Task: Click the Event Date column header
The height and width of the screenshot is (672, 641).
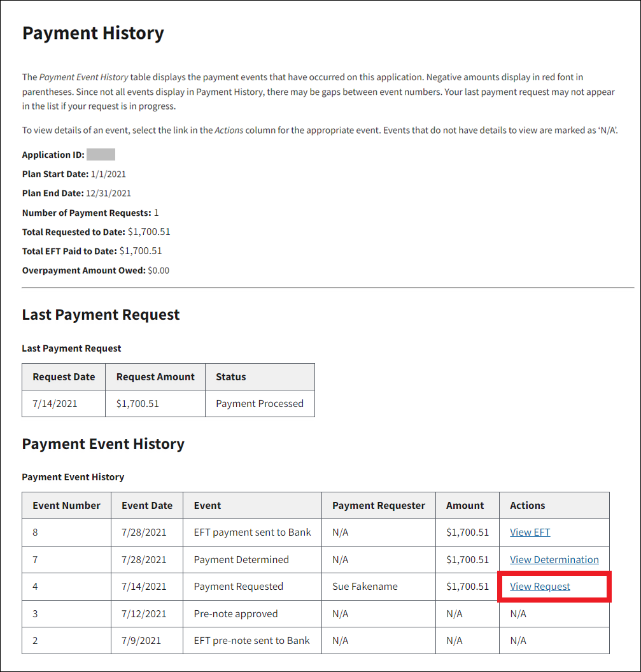Action: 147,506
